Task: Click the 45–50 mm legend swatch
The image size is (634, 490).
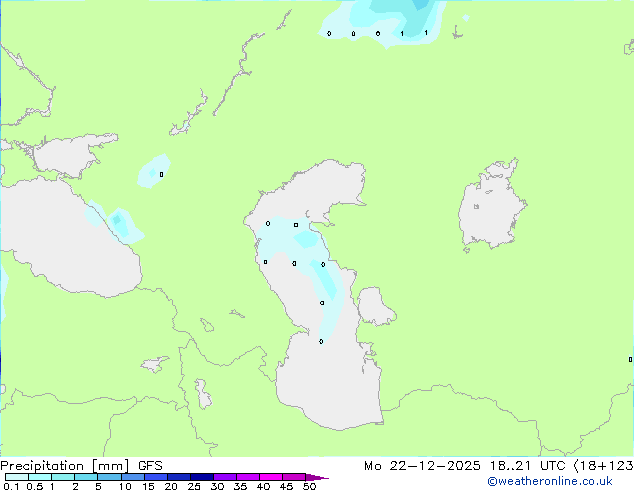Action: point(294,477)
